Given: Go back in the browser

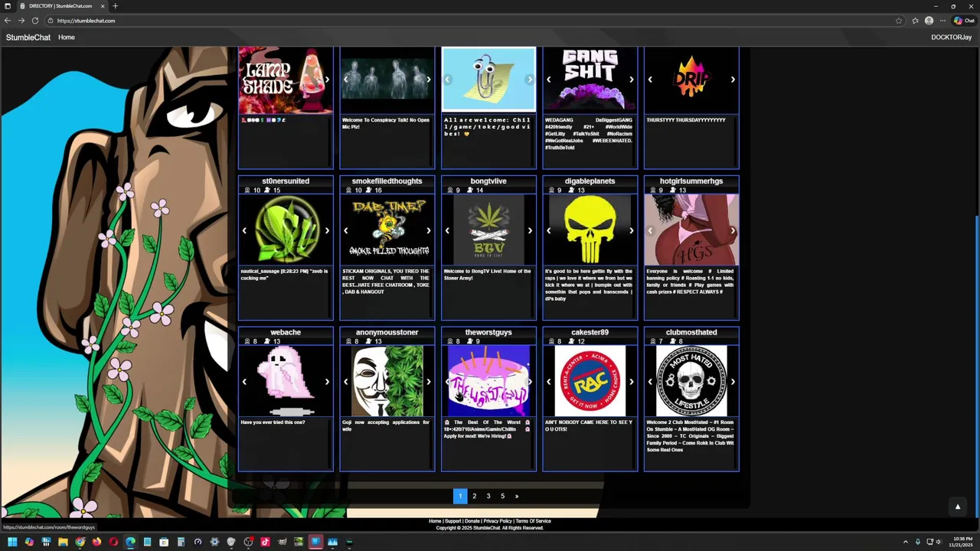Looking at the screenshot, I should pos(8,21).
